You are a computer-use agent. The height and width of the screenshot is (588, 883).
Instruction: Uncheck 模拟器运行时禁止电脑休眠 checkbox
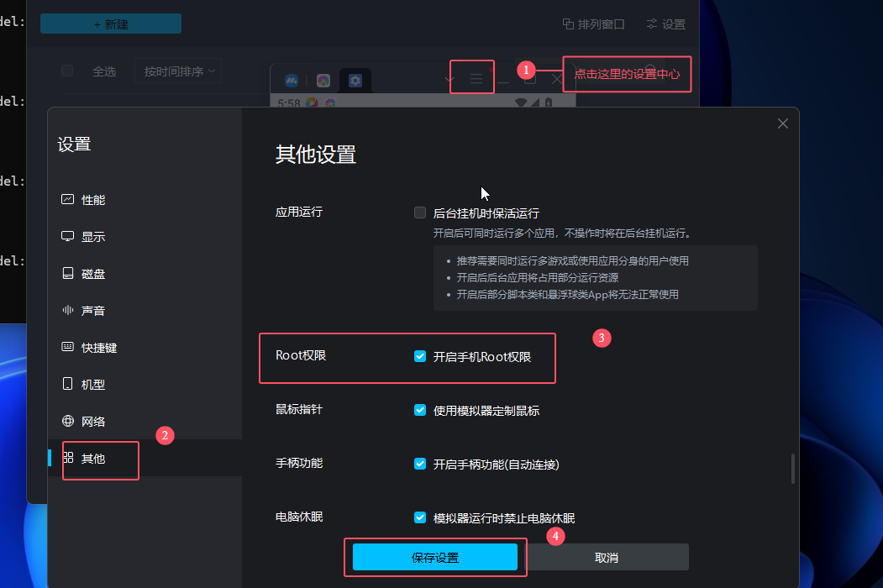(420, 517)
